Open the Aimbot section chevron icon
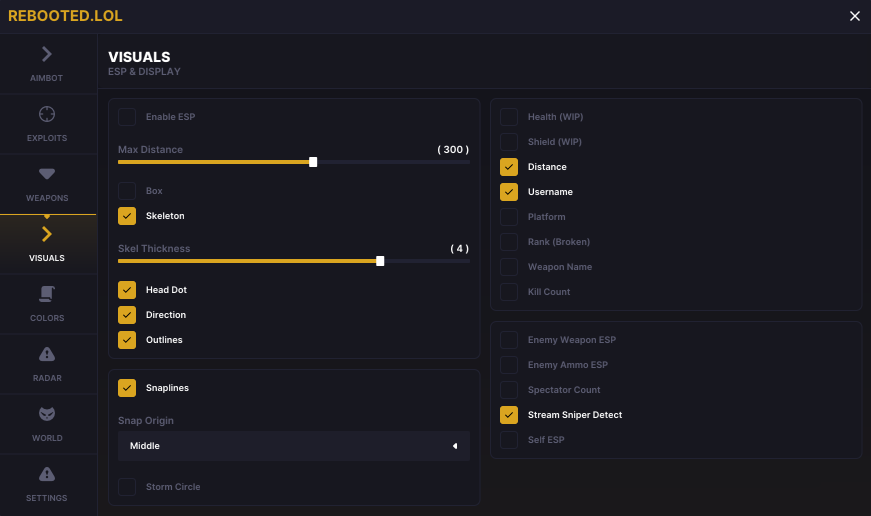Viewport: 871px width, 516px height. coord(47,54)
